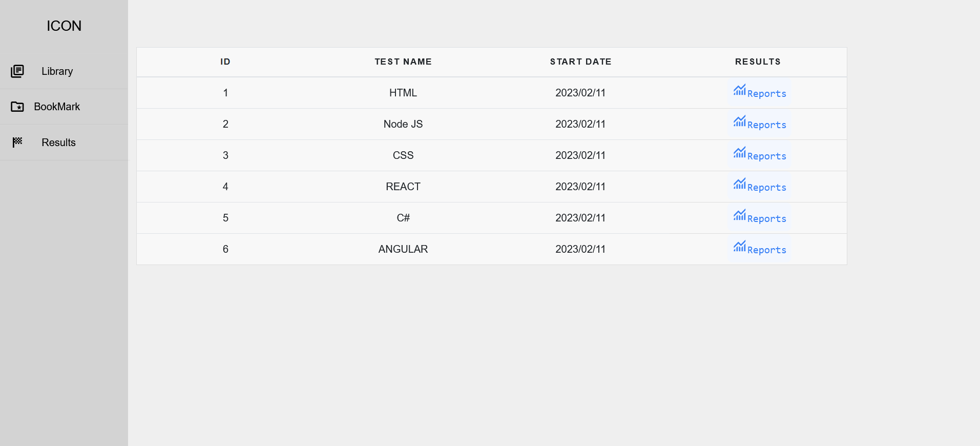Click the chart icon in HTML row
The width and height of the screenshot is (980, 446).
(x=739, y=91)
